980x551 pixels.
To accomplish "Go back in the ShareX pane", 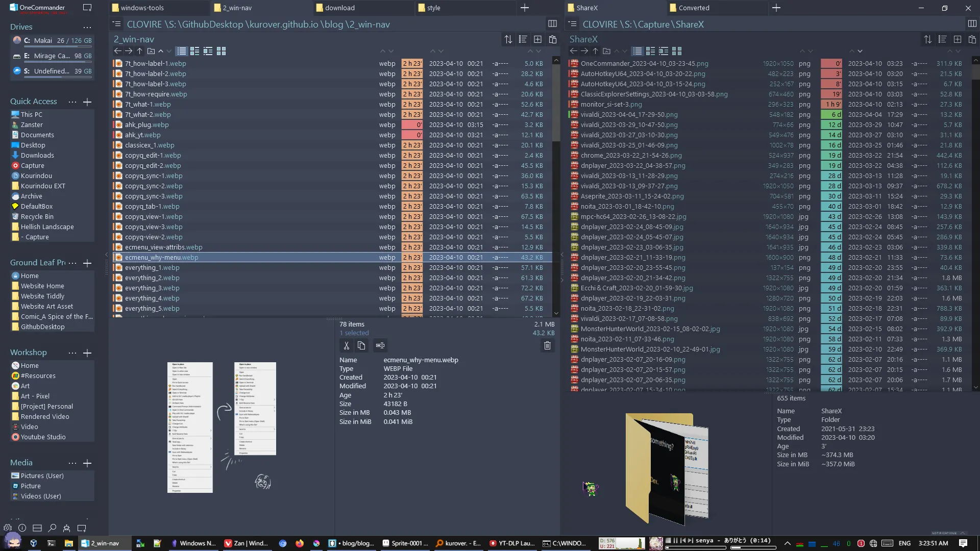I will pyautogui.click(x=574, y=51).
